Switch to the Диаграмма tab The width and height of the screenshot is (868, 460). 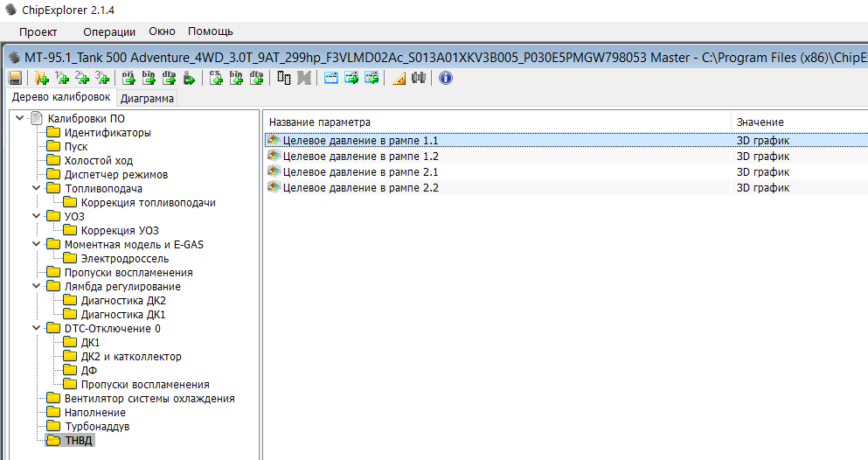click(x=147, y=98)
